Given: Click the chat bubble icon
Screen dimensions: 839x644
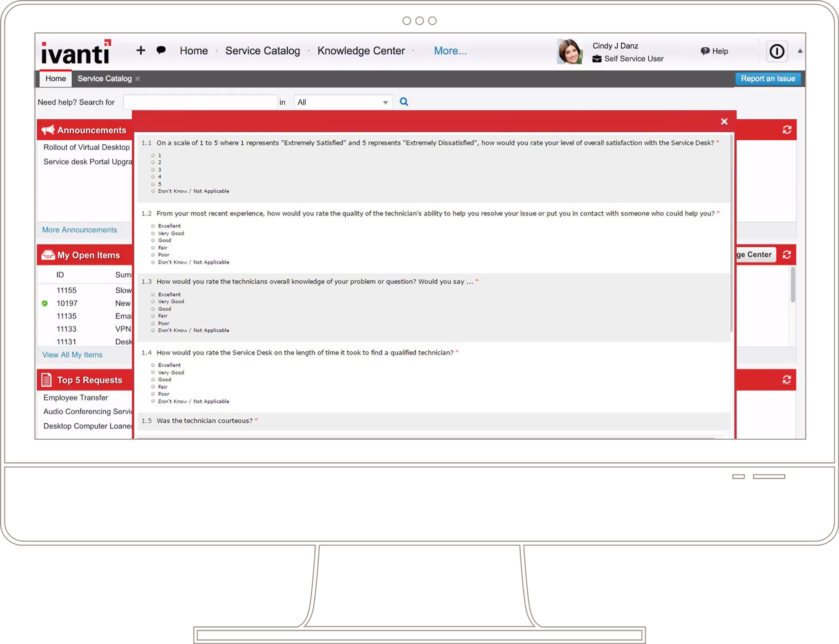Looking at the screenshot, I should click(160, 51).
